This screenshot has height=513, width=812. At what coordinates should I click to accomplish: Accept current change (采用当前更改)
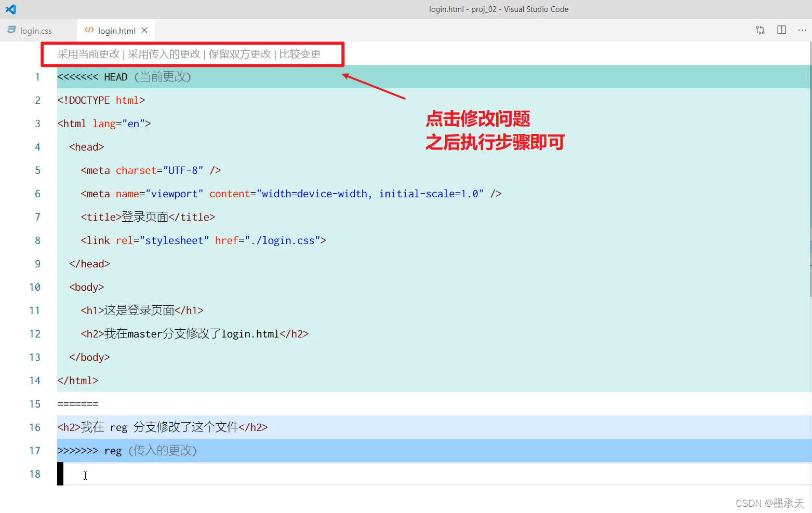[x=88, y=54]
